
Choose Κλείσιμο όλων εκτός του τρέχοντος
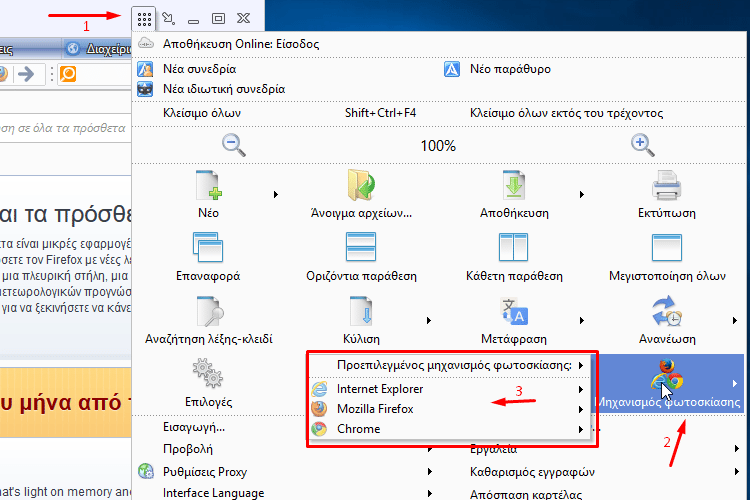(566, 113)
